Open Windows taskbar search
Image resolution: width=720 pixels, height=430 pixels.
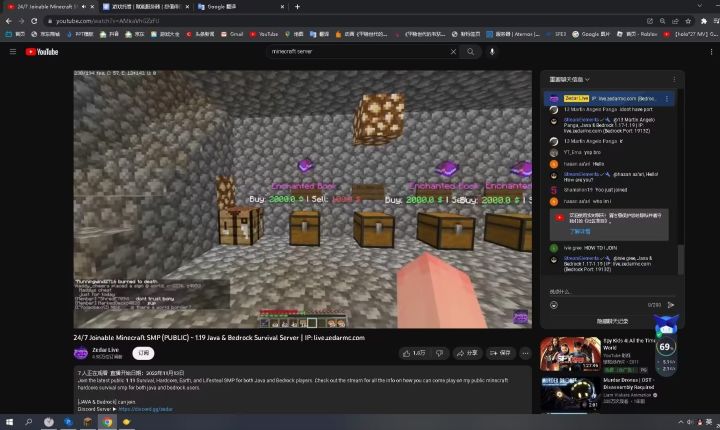click(x=28, y=422)
